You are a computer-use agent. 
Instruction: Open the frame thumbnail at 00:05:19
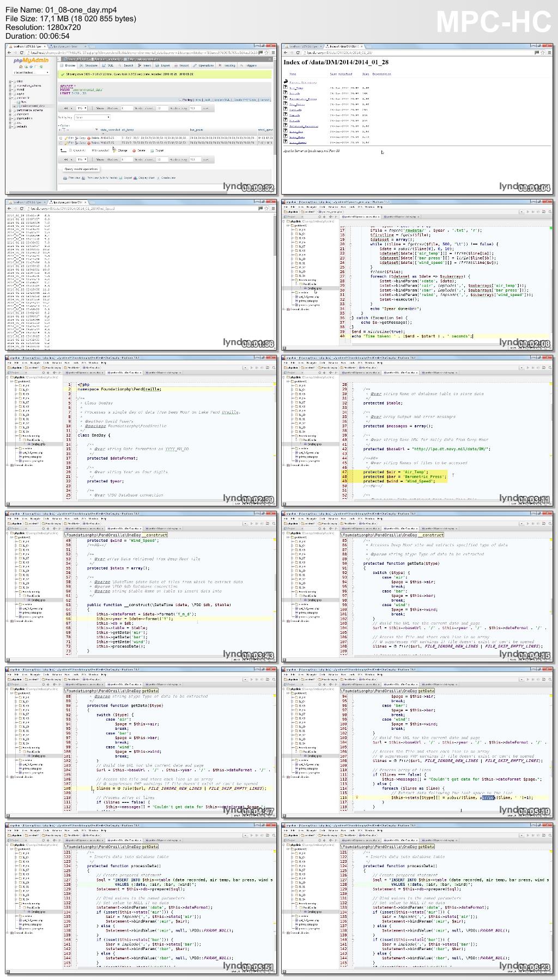coord(417,742)
